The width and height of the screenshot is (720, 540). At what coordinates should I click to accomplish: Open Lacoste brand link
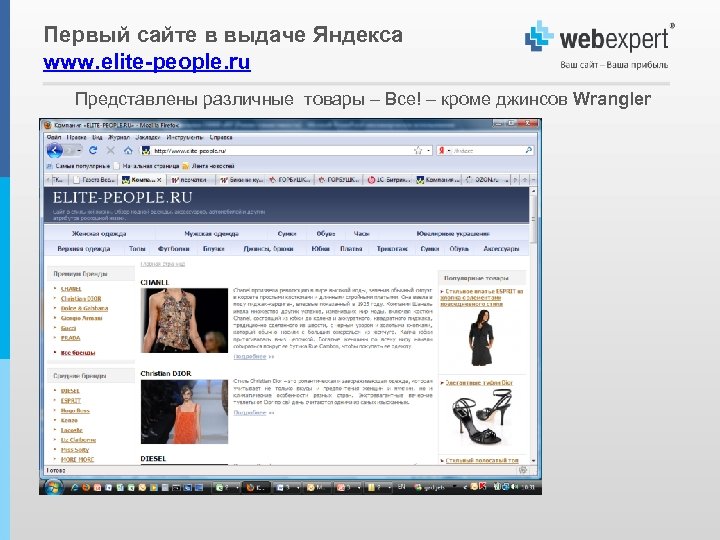tap(72, 430)
